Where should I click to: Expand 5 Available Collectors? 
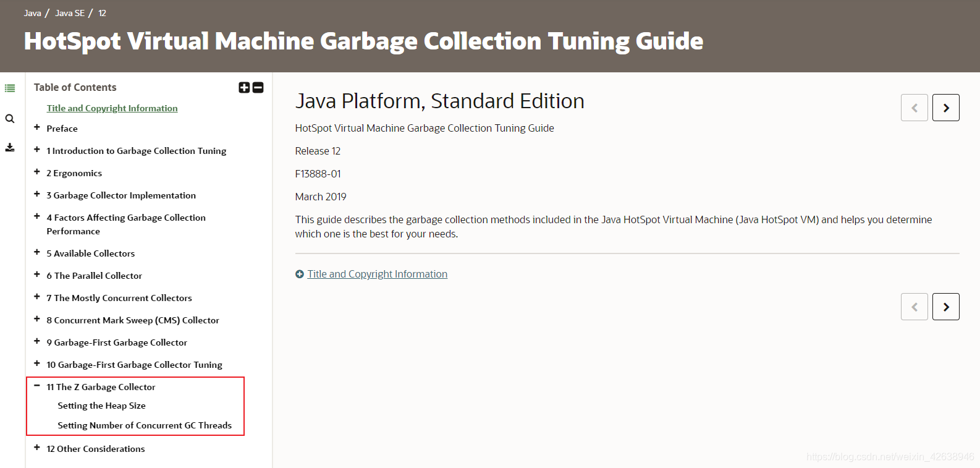[37, 252]
